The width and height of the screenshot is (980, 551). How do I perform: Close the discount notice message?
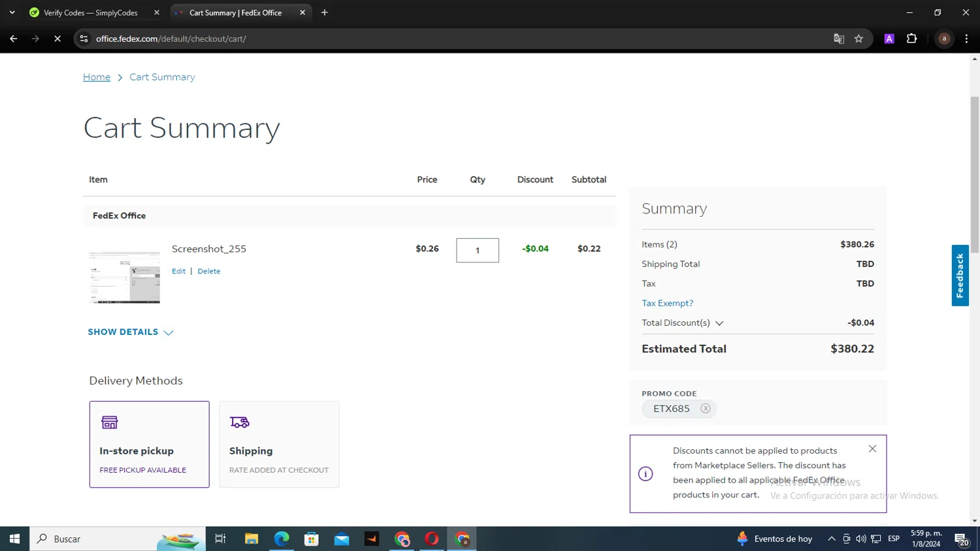coord(872,449)
